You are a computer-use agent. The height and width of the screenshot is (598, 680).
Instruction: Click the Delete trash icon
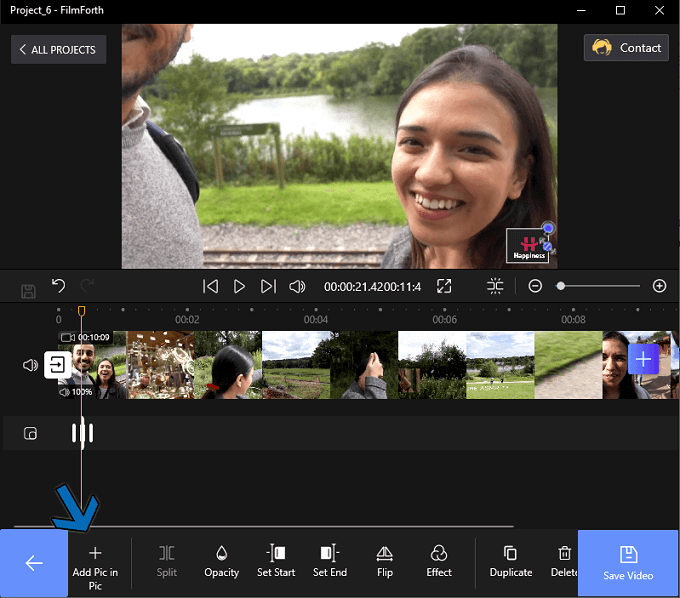(x=564, y=553)
